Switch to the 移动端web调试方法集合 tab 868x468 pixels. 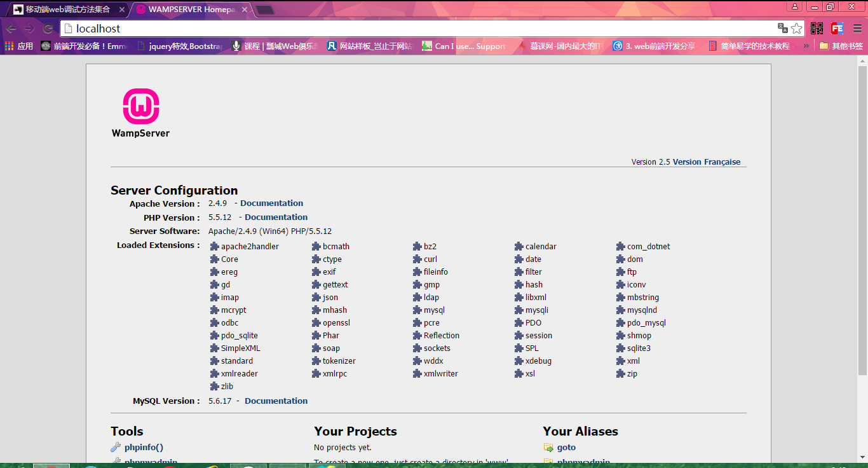[67, 10]
